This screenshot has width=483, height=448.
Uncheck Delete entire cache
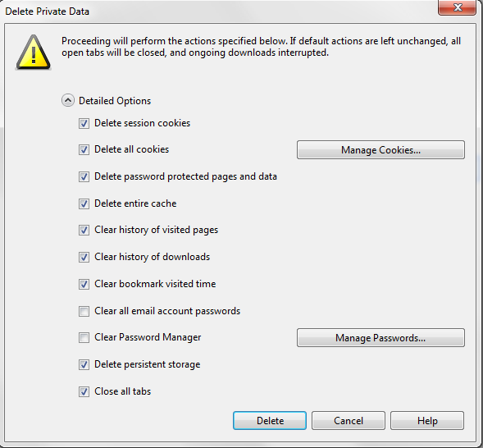click(x=84, y=203)
